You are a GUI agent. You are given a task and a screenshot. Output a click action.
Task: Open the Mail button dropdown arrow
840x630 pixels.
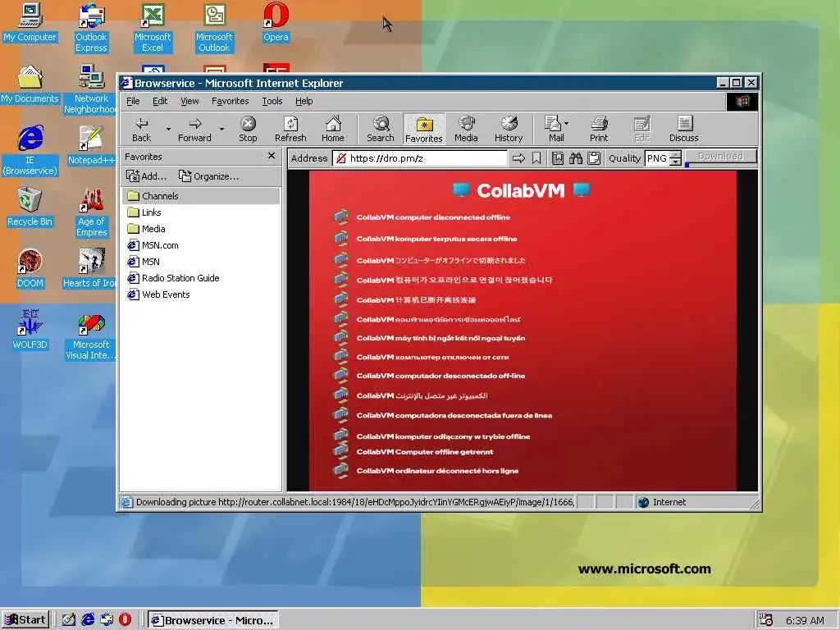[x=567, y=123]
